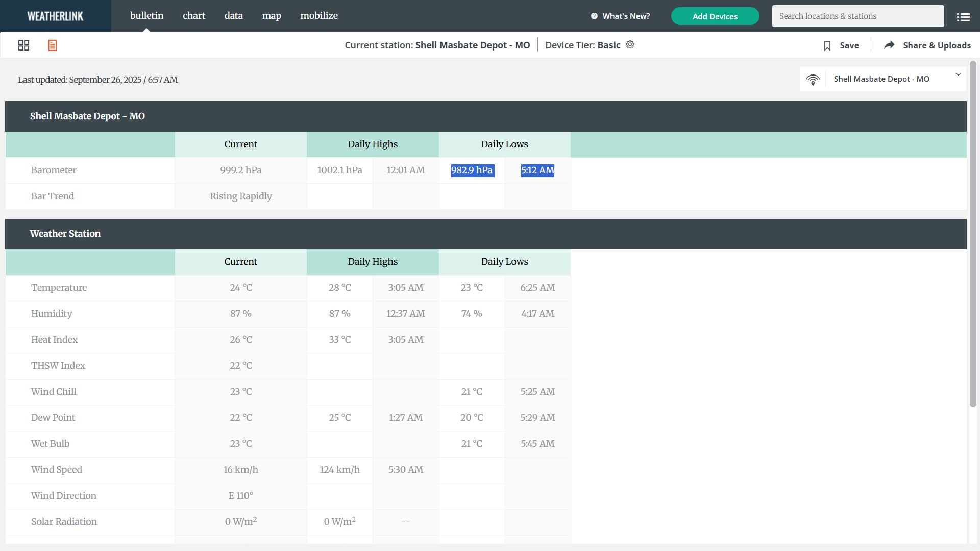Switch to the dashboard grid view icon
Viewport: 980px width, 551px height.
click(x=23, y=45)
